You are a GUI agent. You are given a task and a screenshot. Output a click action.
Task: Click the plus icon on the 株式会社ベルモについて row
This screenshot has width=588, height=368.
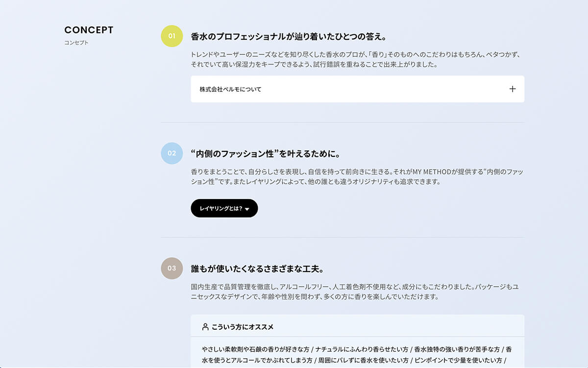point(512,89)
